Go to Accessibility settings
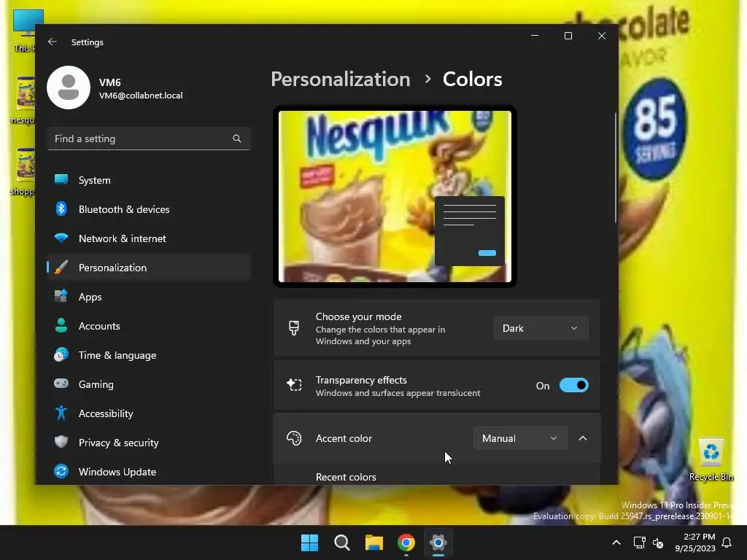The height and width of the screenshot is (560, 747). (x=149, y=413)
